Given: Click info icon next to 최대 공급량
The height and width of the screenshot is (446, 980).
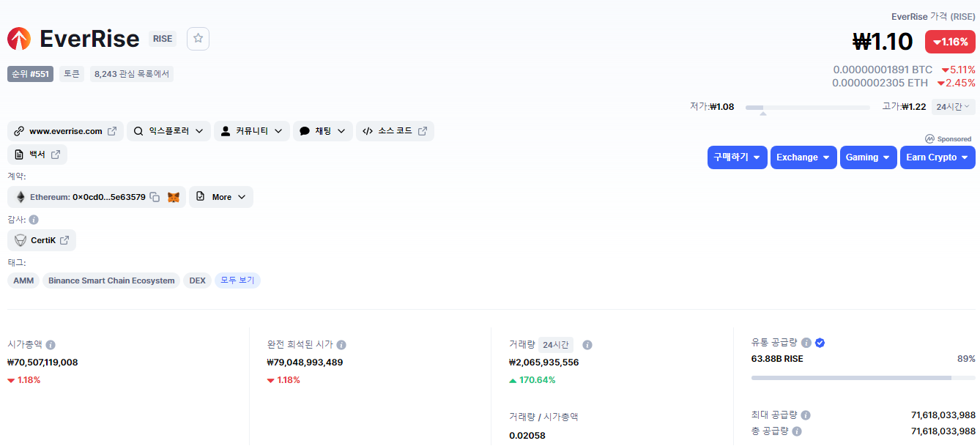Looking at the screenshot, I should coord(806,415).
